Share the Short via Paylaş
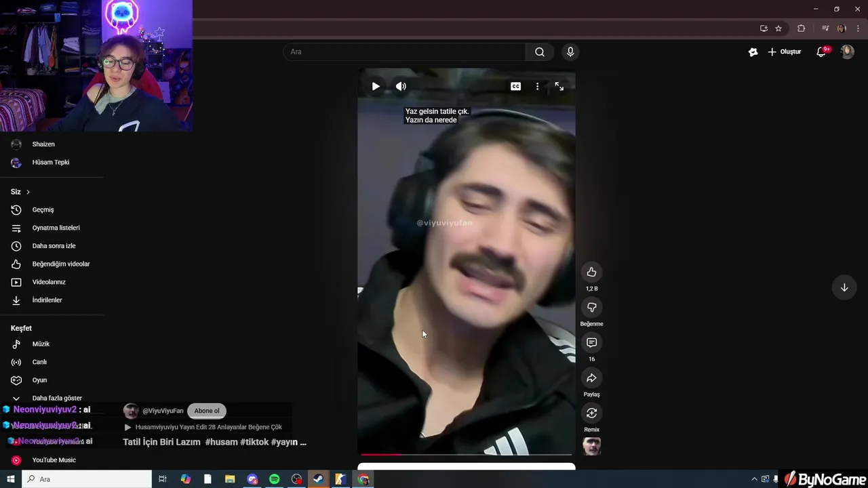Screen dimensions: 868x488 (591, 378)
